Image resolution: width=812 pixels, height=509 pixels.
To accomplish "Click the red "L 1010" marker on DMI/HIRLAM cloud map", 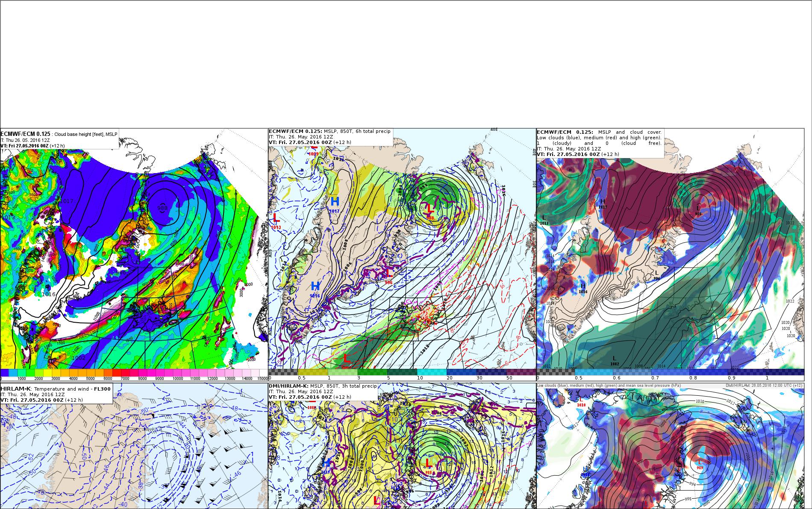I will pos(581,402).
